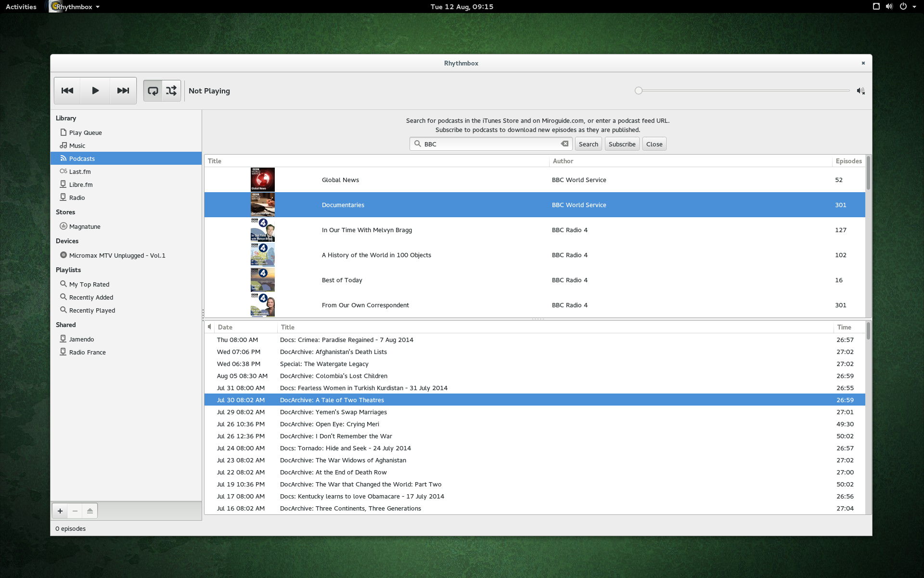This screenshot has height=578, width=924.
Task: Select the Global News podcast thumbnail
Action: (x=263, y=180)
